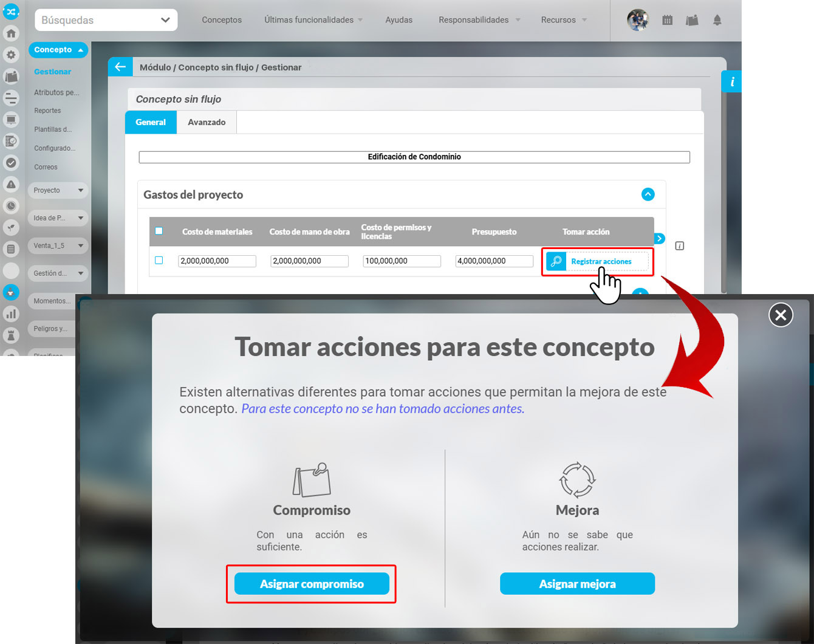The width and height of the screenshot is (814, 644).
Task: Click Asignar mejora button
Action: [x=578, y=584]
